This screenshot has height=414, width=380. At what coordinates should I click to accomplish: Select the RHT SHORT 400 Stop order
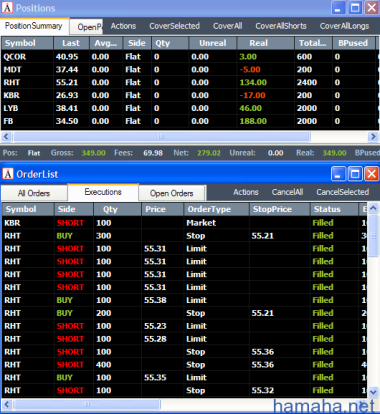pyautogui.click(x=184, y=365)
